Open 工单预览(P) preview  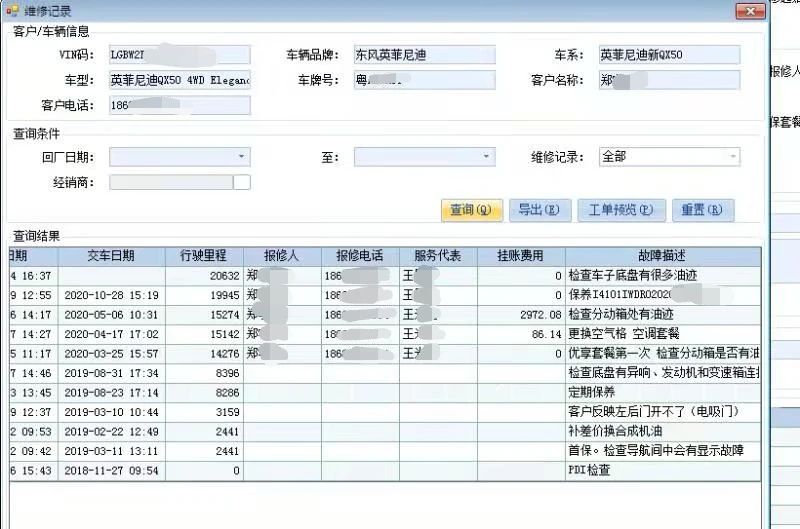tap(621, 210)
